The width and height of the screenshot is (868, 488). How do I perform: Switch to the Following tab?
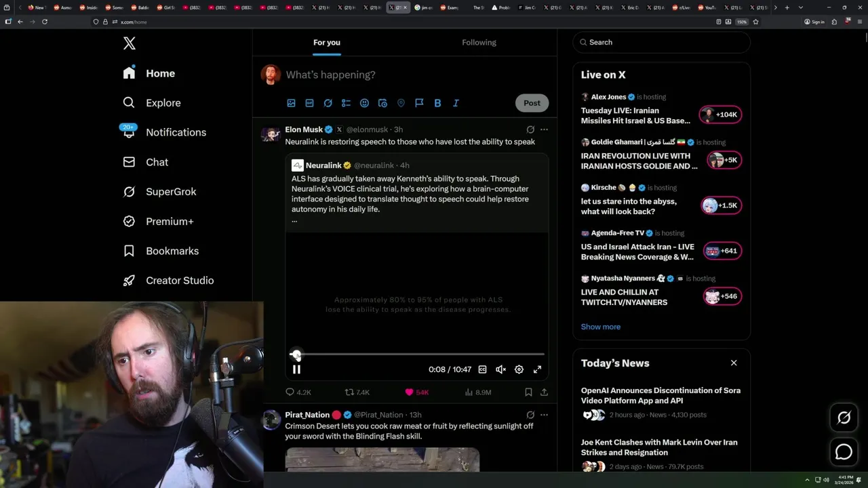479,42
